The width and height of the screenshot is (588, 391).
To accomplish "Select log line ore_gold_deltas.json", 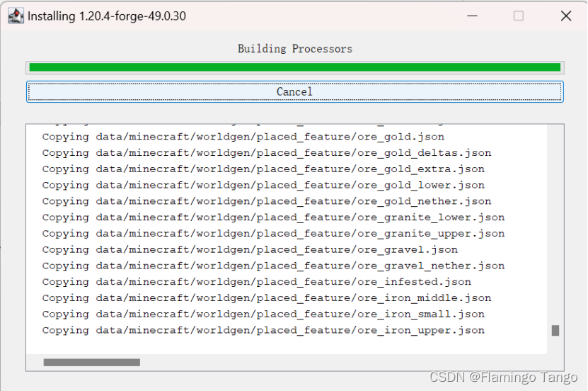I will 267,153.
